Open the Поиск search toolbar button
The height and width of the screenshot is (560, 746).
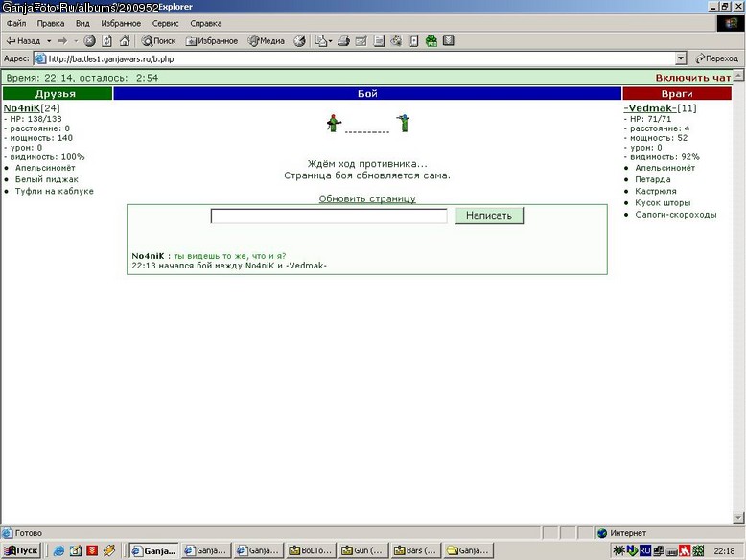point(159,41)
